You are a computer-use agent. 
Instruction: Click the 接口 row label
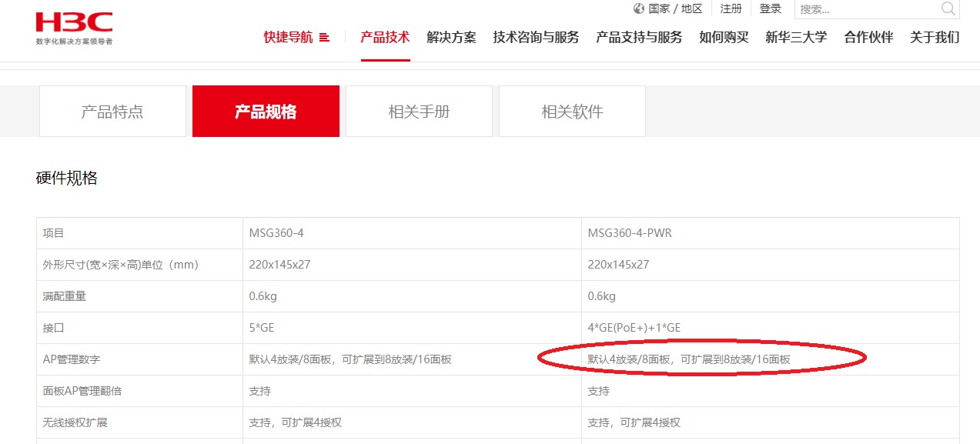click(x=54, y=328)
